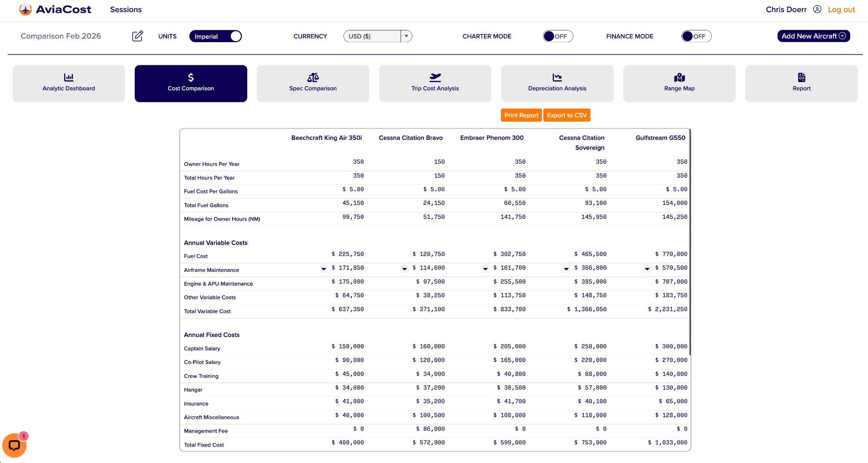Turn on Finance Mode switch
This screenshot has height=463, width=868.
point(696,36)
